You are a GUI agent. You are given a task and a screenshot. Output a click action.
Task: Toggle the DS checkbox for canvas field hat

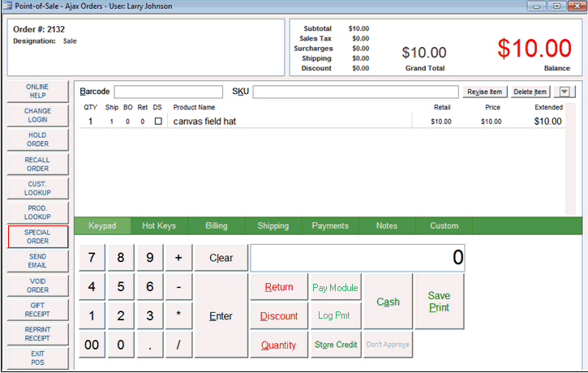click(158, 122)
